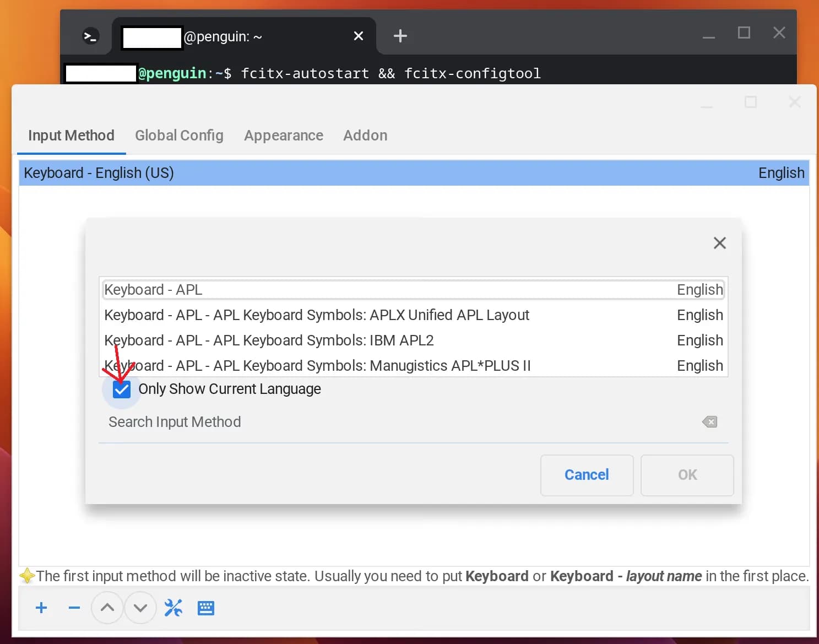Uncheck Only Show Current Language
This screenshot has width=819, height=644.
[x=121, y=389]
